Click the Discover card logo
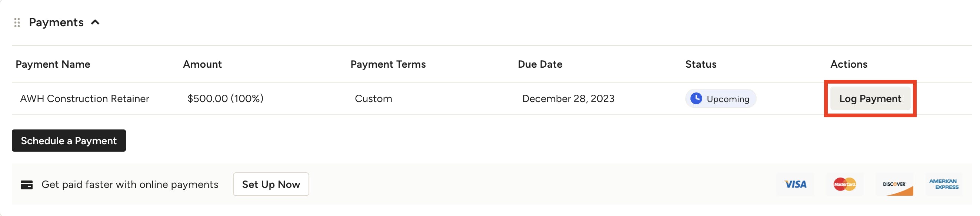Screen dimensions: 980x216 point(894,184)
